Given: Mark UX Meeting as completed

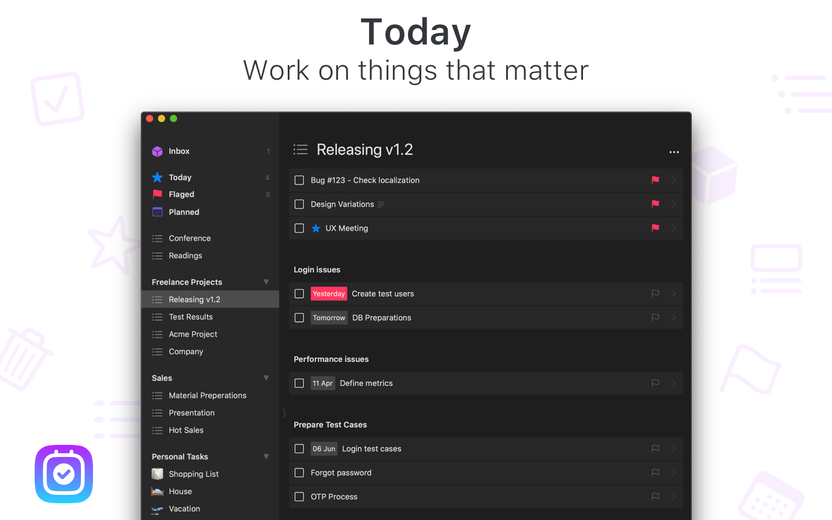Looking at the screenshot, I should tap(299, 228).
